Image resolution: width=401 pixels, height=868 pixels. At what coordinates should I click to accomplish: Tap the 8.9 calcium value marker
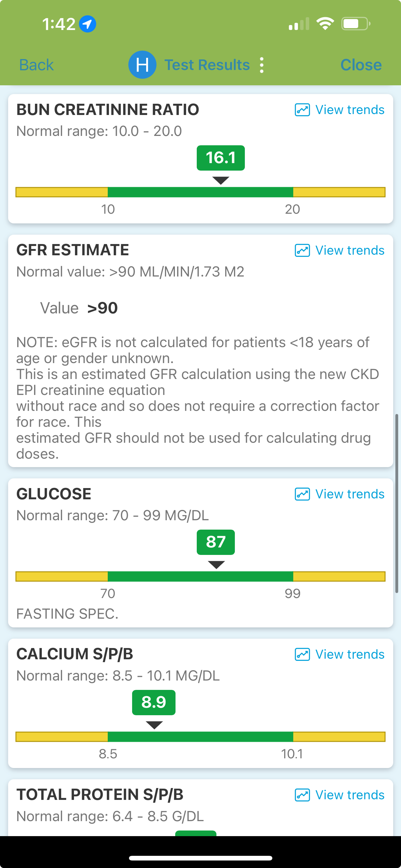click(x=154, y=702)
